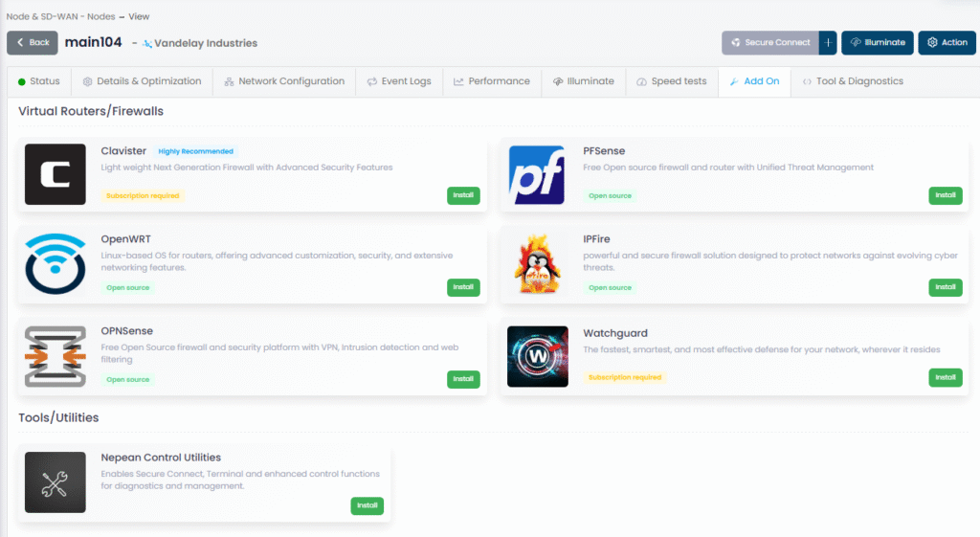The width and height of the screenshot is (980, 537).
Task: Click the Nepean Control Utilities wrench icon
Action: [x=55, y=482]
